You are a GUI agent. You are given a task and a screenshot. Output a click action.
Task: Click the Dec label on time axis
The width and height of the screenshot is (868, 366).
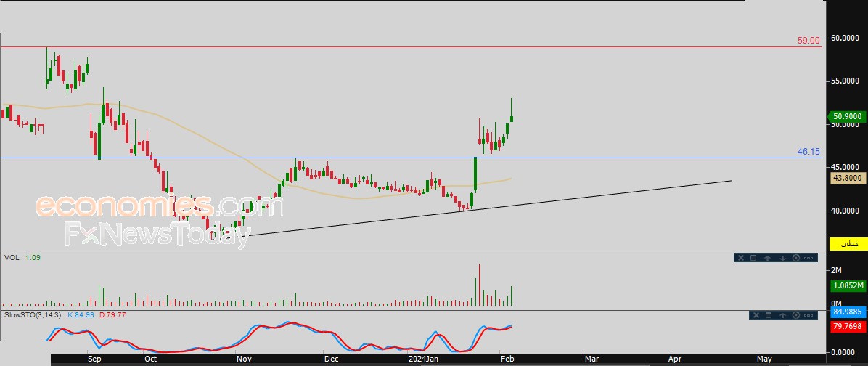click(x=332, y=359)
